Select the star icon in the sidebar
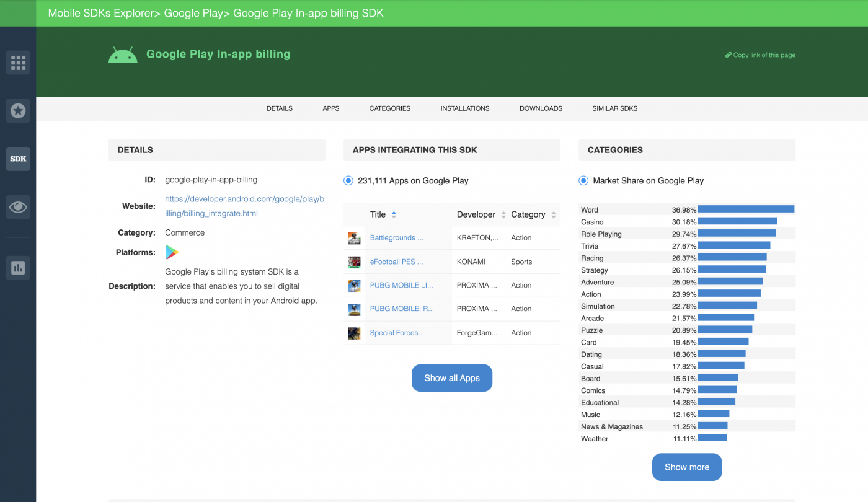 click(18, 110)
